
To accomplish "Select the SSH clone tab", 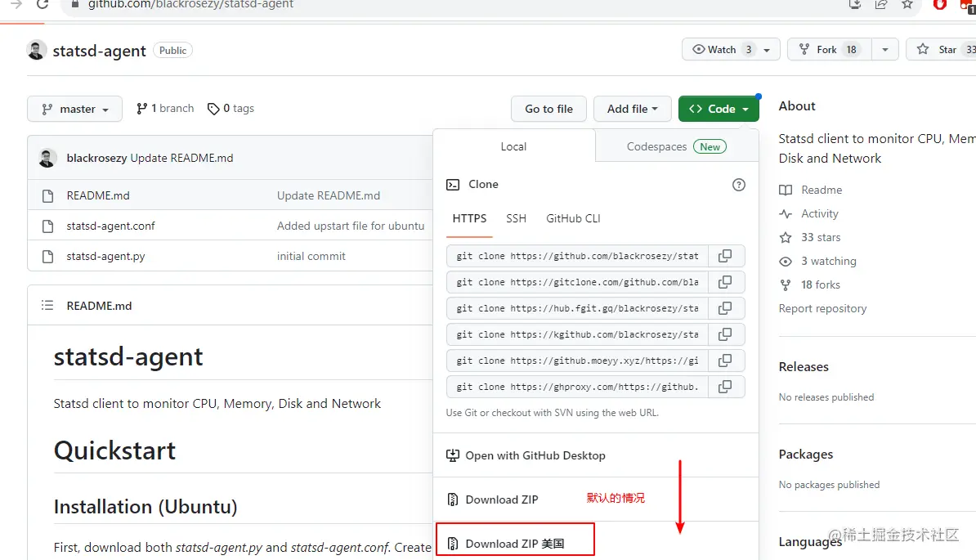I will click(516, 218).
